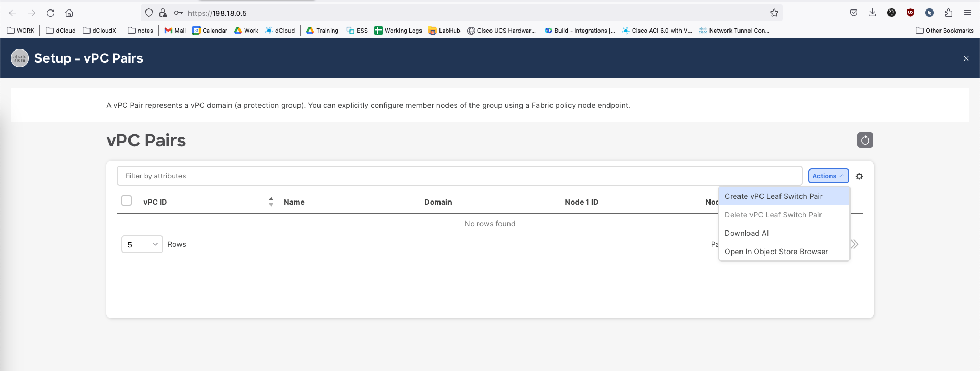Click the browser reload page icon
Image resolution: width=980 pixels, height=371 pixels.
pos(51,13)
